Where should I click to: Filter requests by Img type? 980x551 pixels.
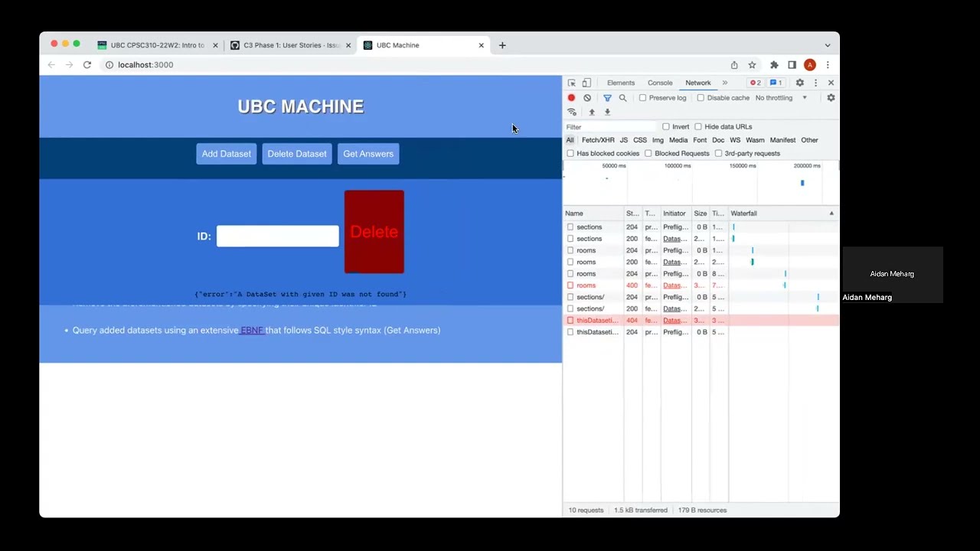point(658,140)
